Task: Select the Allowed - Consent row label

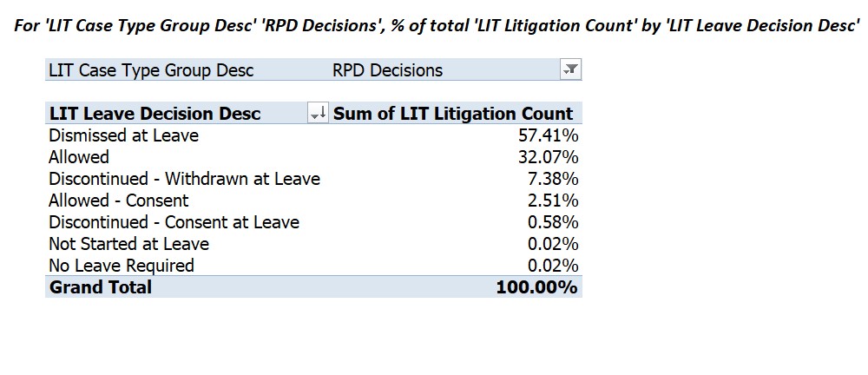Action: coord(118,200)
